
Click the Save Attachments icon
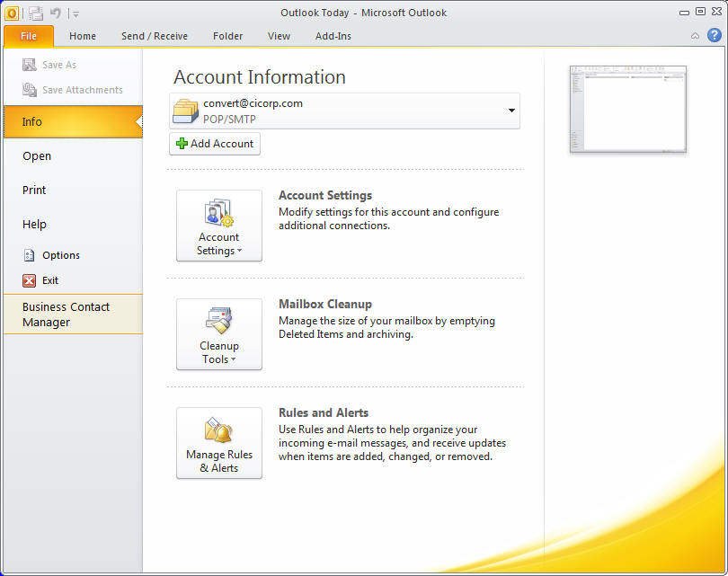click(x=30, y=90)
